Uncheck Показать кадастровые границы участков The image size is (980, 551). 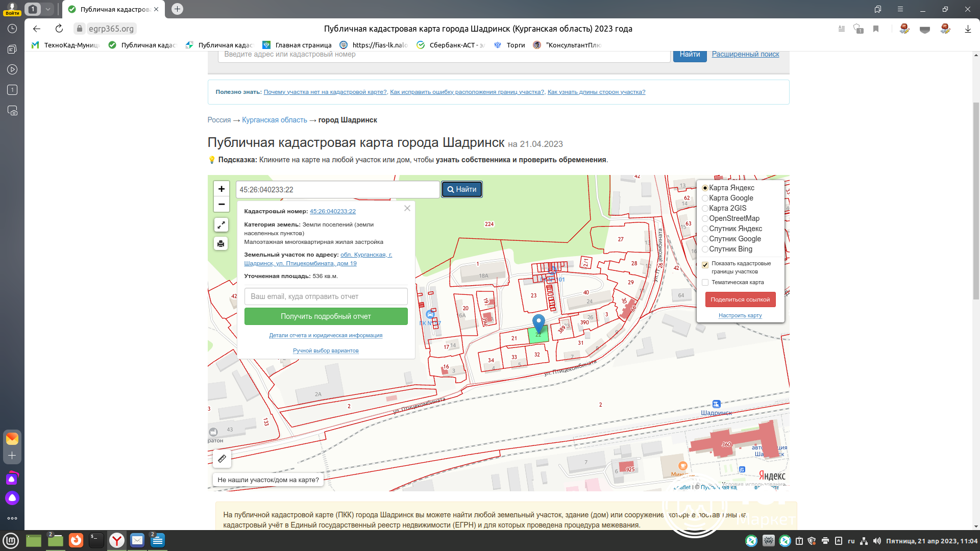point(705,265)
